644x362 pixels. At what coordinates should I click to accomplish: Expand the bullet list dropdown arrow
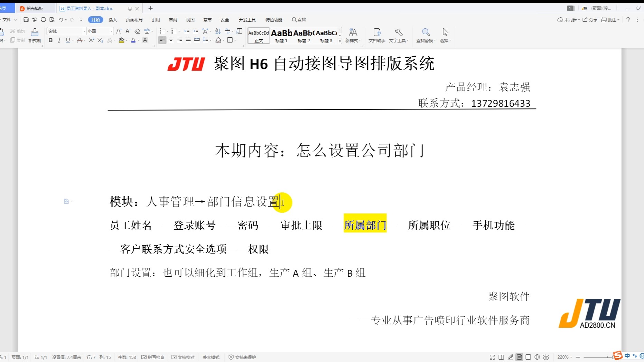click(167, 31)
